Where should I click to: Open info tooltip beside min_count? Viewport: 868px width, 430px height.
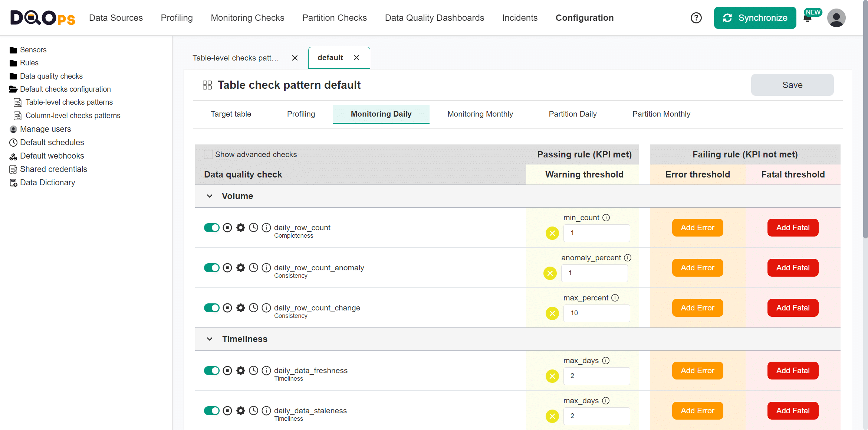point(606,218)
